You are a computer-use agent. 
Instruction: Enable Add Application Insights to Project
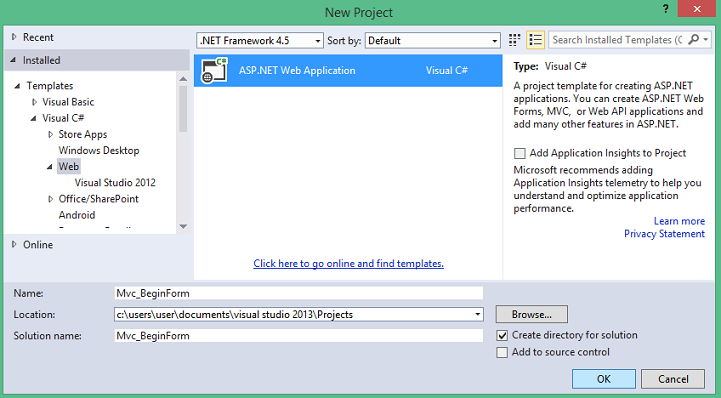(520, 153)
